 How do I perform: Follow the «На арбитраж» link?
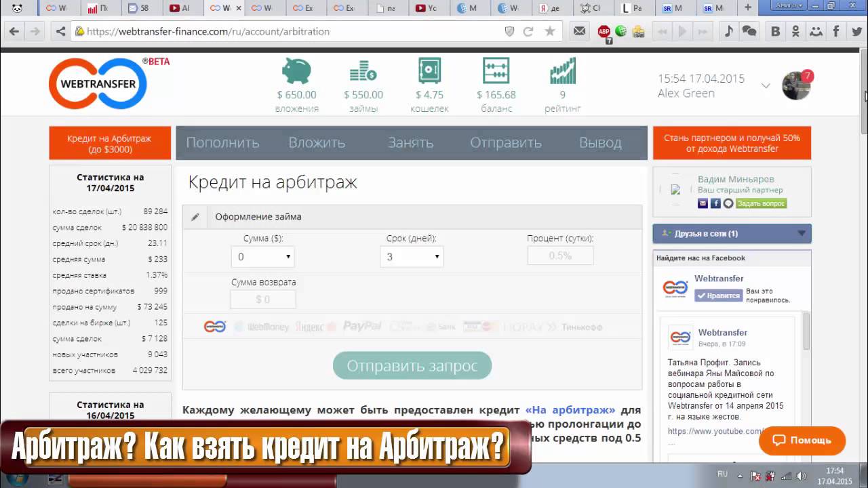click(x=570, y=410)
